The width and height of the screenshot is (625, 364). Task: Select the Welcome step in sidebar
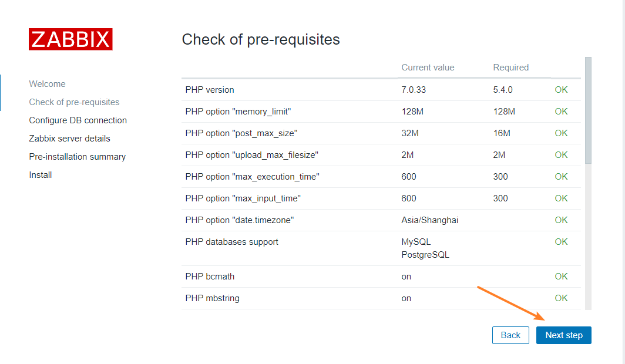tap(47, 83)
